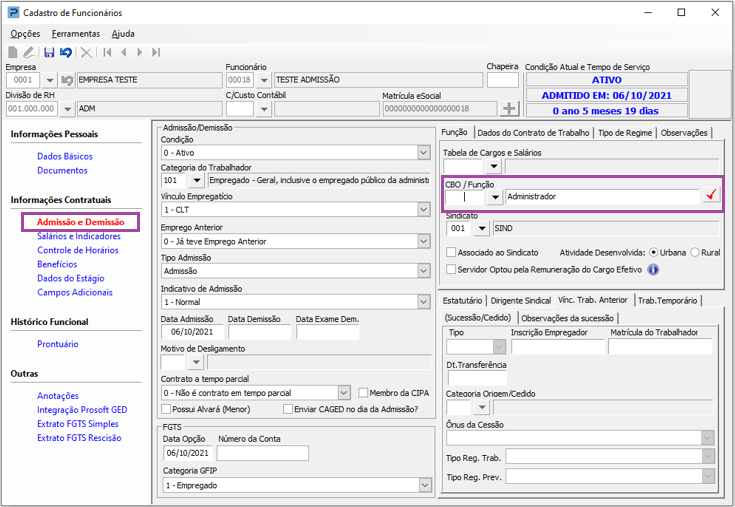Open the Tipo Admissão dropdown
The width and height of the screenshot is (735, 507).
[x=424, y=271]
